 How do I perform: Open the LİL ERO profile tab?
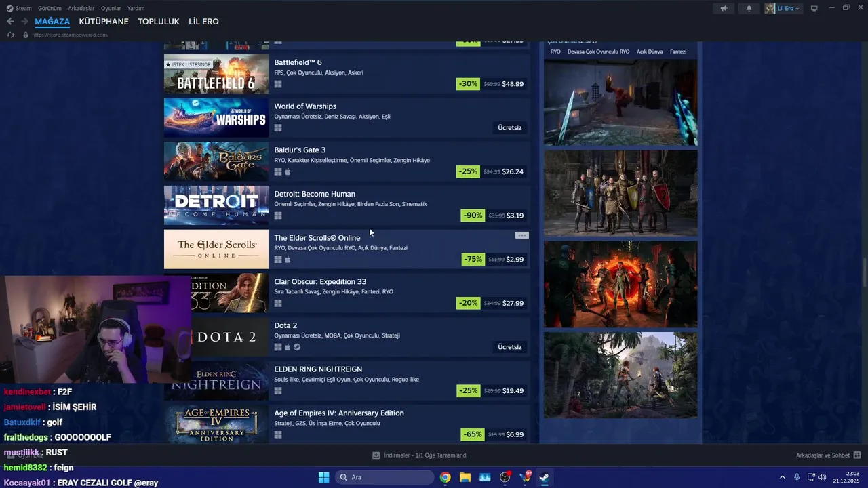coord(203,22)
